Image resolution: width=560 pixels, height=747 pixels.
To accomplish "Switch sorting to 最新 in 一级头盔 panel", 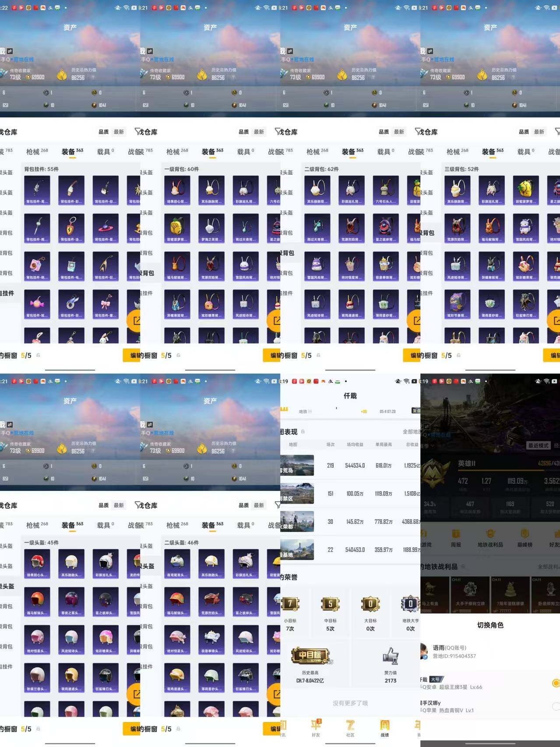I will [x=119, y=505].
